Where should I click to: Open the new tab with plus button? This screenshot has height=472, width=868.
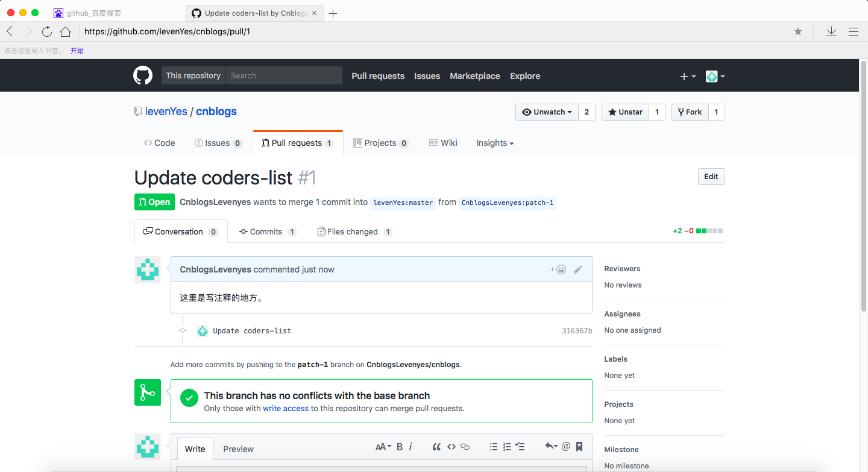pyautogui.click(x=333, y=13)
